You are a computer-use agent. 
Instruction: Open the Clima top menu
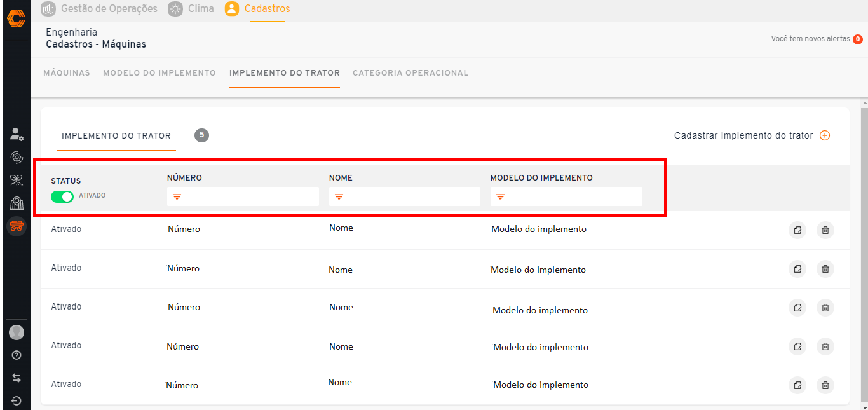click(191, 9)
